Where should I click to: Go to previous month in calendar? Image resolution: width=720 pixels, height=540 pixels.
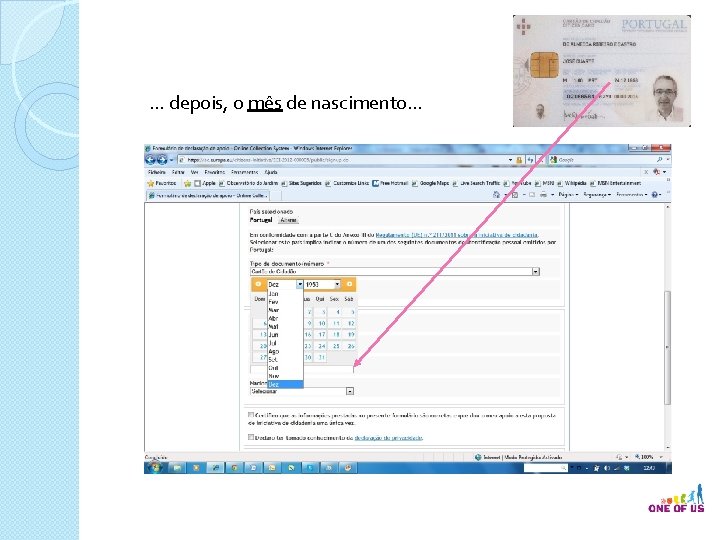258,284
